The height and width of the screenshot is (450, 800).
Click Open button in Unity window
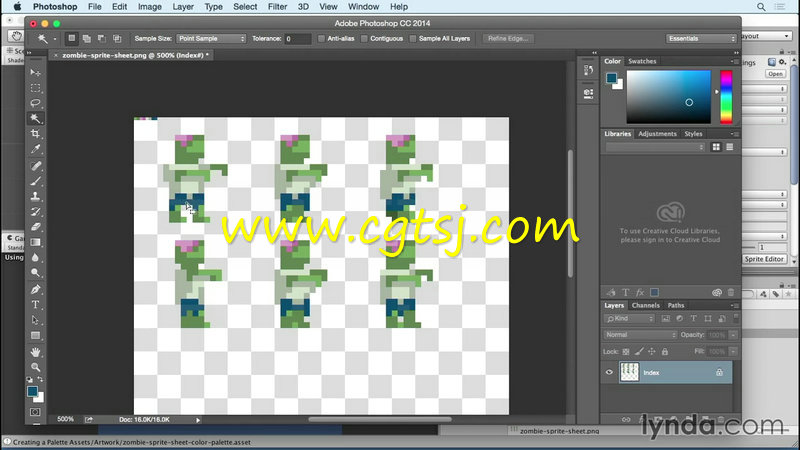click(775, 74)
